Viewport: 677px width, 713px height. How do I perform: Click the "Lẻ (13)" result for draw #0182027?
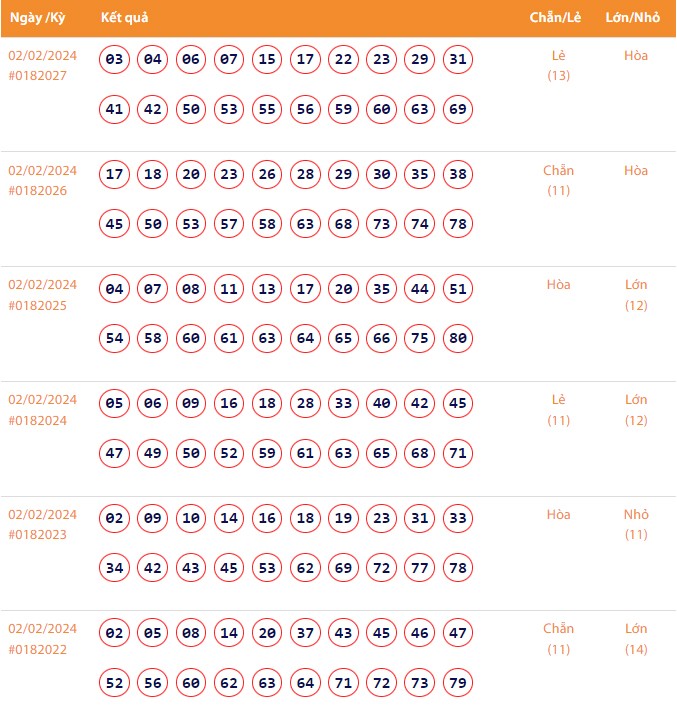[559, 65]
